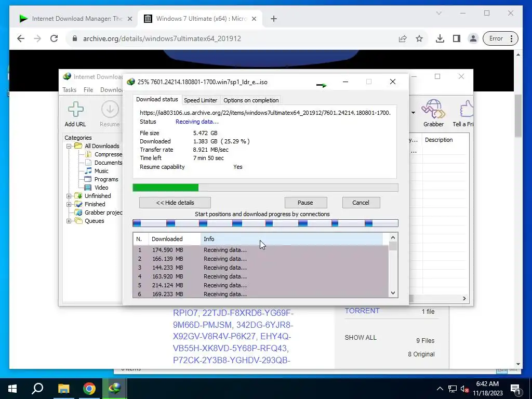This screenshot has width=532, height=399.
Task: Open Windows Start menu
Action: 12,389
